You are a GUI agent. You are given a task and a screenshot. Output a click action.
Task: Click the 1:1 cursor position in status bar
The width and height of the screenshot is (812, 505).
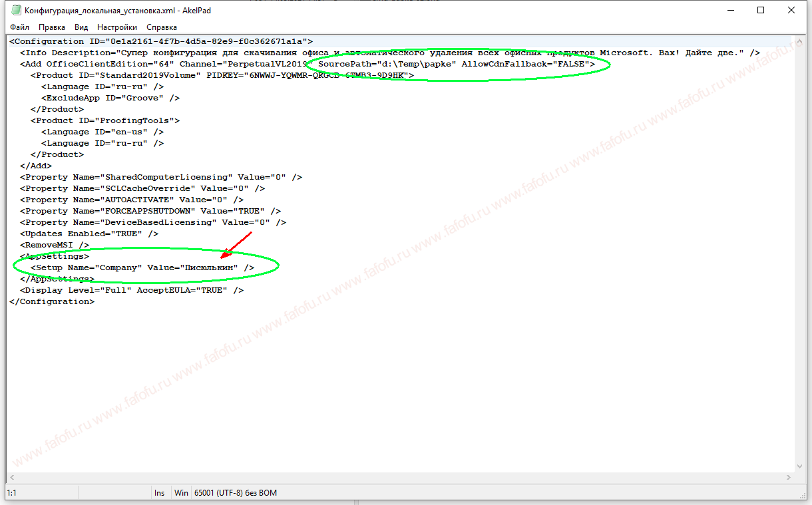pos(12,493)
